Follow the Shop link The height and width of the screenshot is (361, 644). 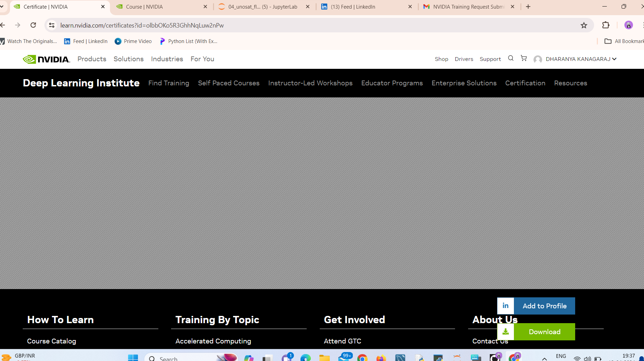pyautogui.click(x=441, y=59)
